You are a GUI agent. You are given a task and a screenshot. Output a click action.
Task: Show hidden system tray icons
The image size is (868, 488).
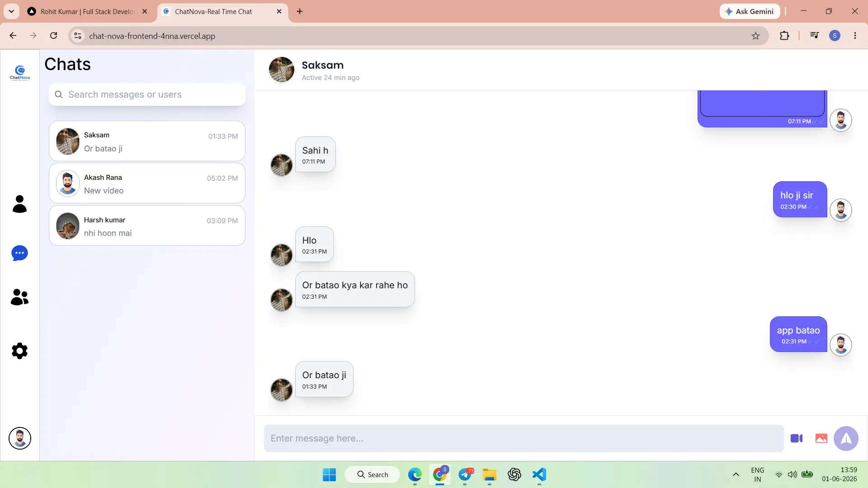[x=736, y=474]
